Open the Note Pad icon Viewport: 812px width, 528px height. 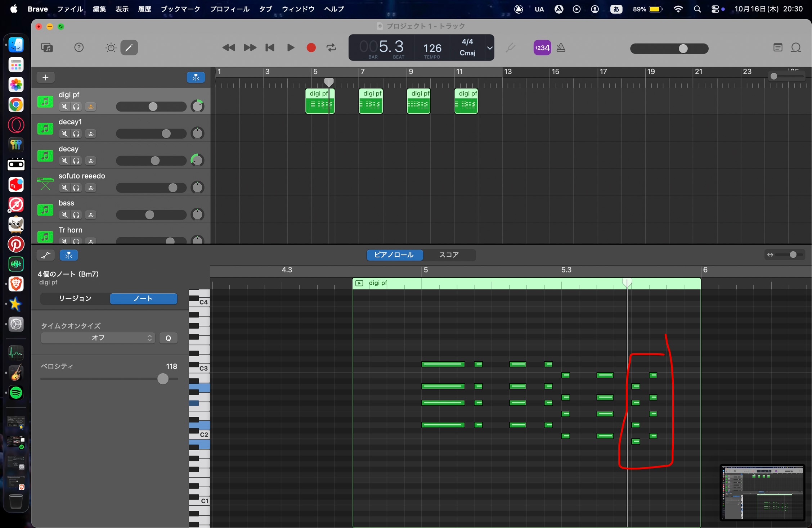click(778, 48)
